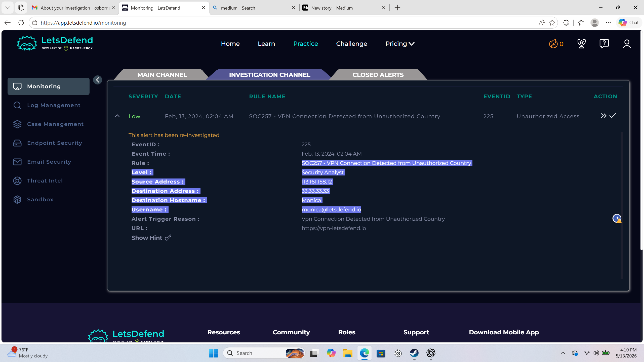Open the Practice nav link

[x=306, y=44]
